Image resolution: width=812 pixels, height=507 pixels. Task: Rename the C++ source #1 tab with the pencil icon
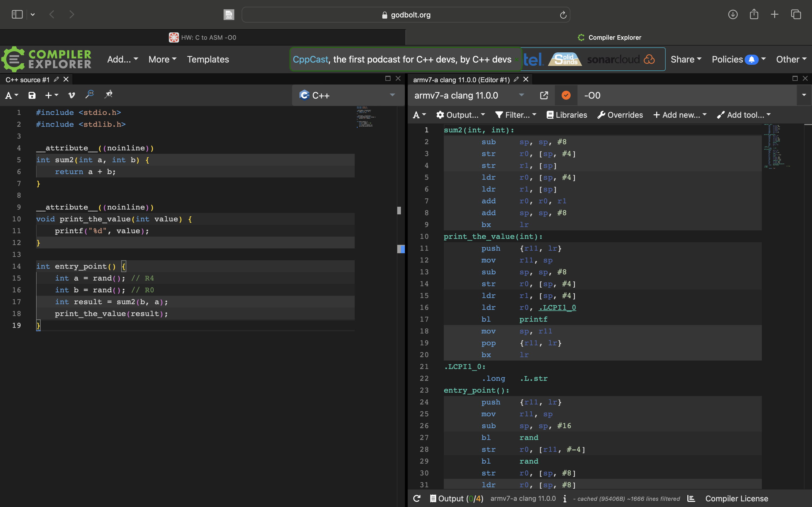coord(56,79)
